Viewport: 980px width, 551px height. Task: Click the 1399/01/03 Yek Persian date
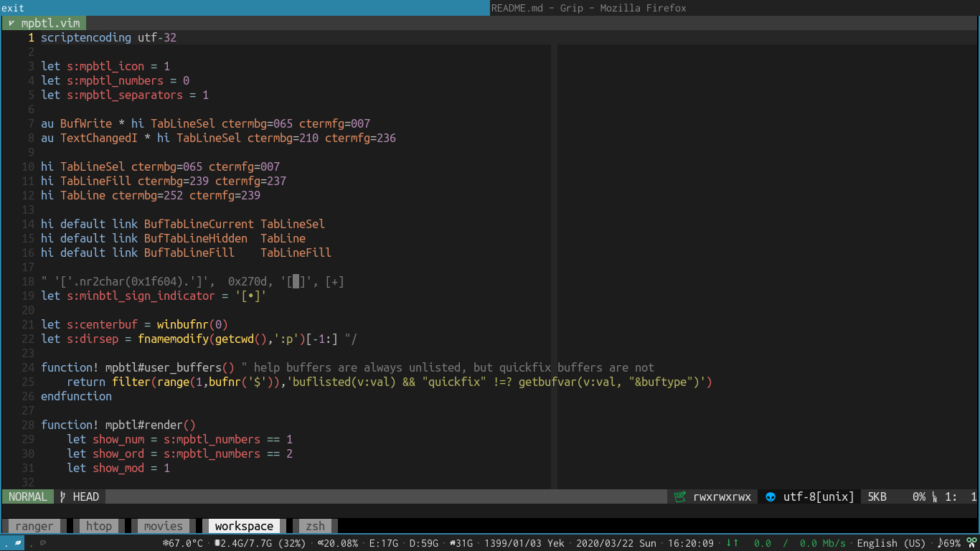tap(525, 543)
